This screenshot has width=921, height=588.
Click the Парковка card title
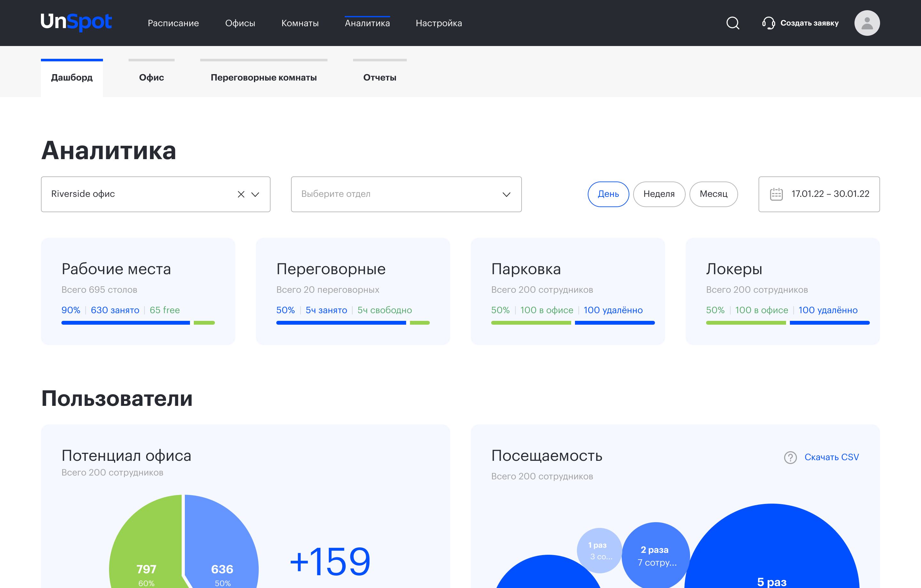coord(526,269)
